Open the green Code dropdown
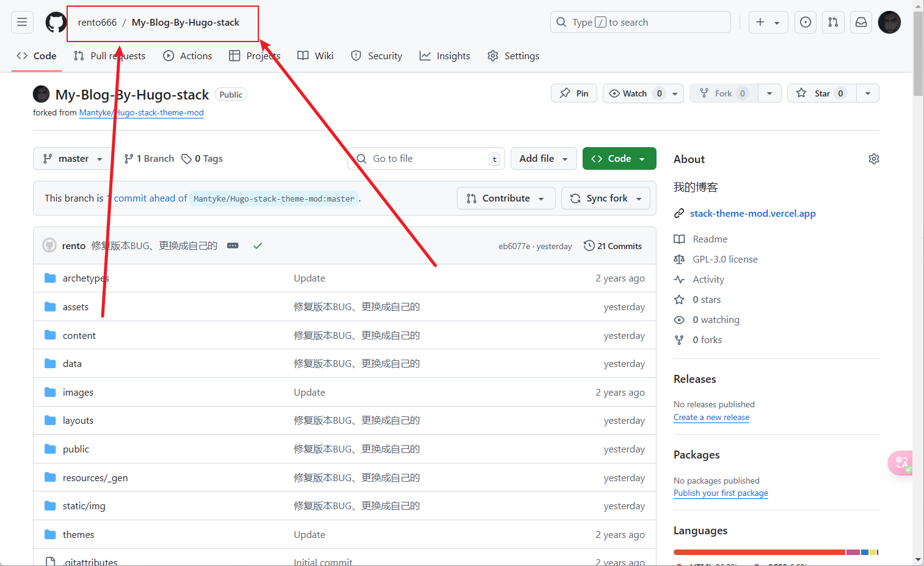The width and height of the screenshot is (924, 566). pyautogui.click(x=619, y=159)
